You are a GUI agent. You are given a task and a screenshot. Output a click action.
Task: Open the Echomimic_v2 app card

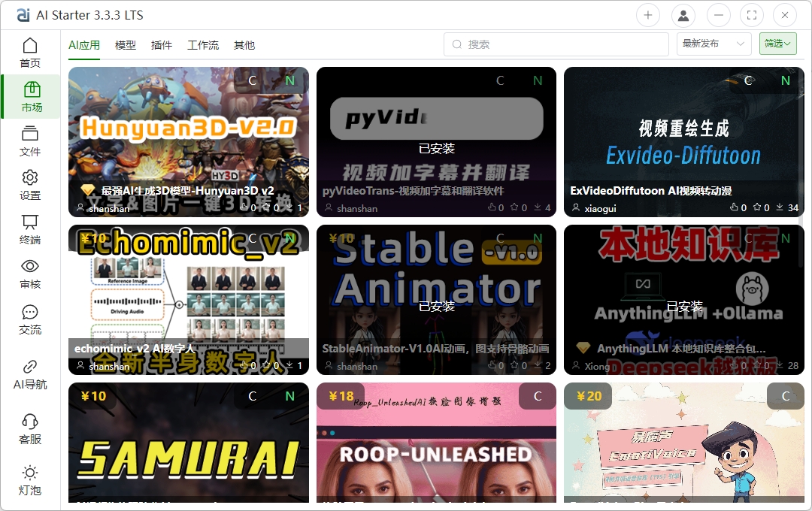pos(189,300)
